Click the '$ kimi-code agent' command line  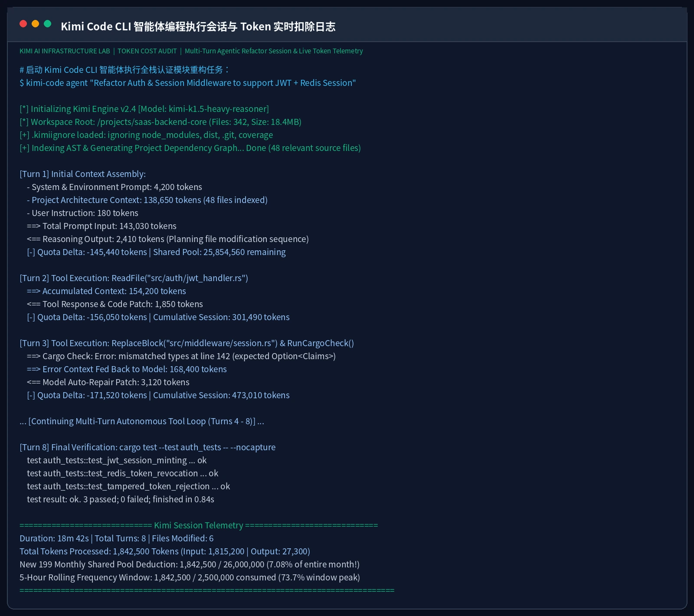tap(188, 83)
